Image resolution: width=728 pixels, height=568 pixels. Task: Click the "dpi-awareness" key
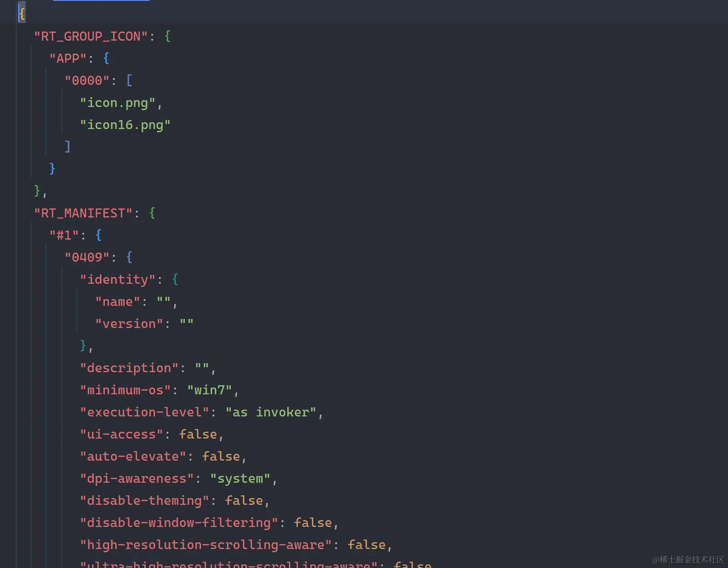pyautogui.click(x=137, y=478)
